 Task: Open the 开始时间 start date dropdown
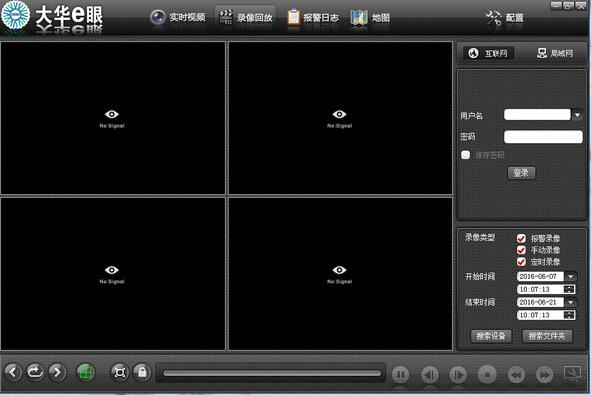coord(571,277)
